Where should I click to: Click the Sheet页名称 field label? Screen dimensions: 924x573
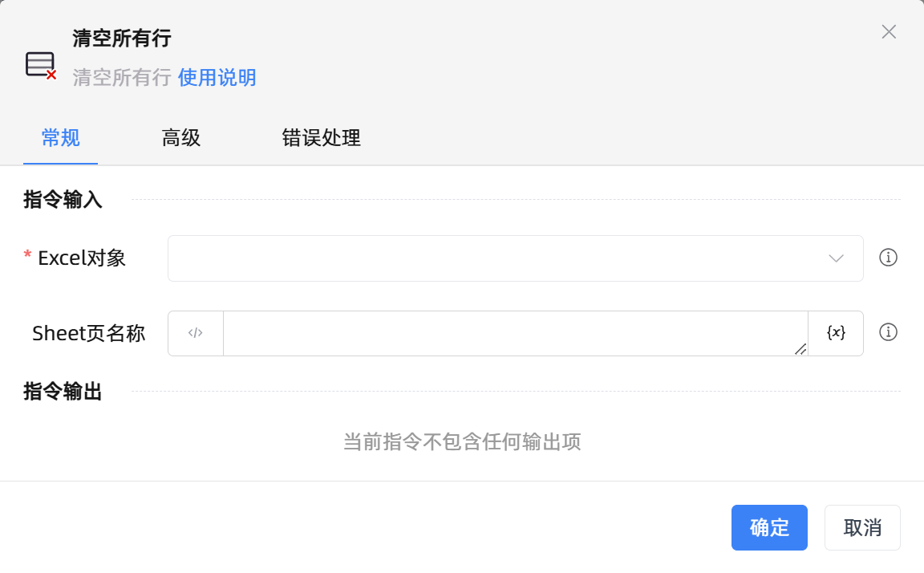[x=88, y=333]
